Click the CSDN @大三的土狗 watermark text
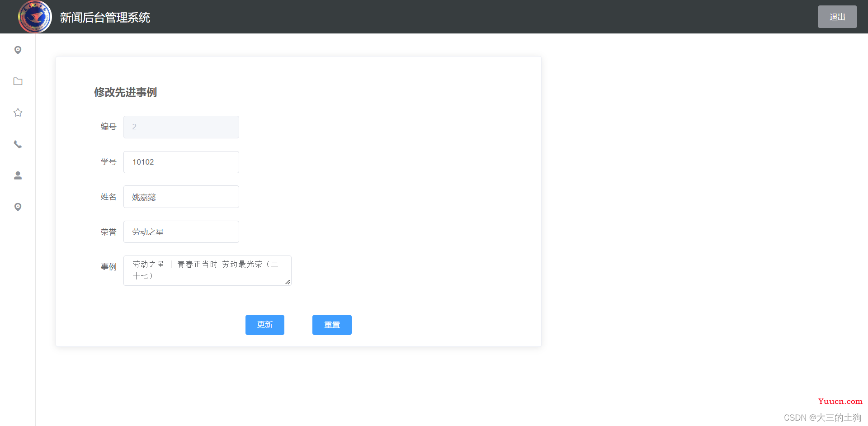The image size is (868, 426). (x=822, y=417)
